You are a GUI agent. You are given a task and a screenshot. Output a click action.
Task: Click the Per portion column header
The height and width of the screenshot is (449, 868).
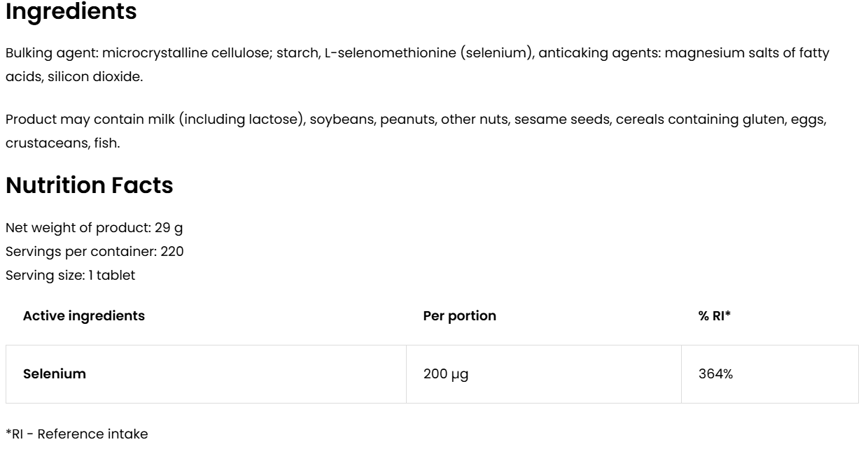point(459,315)
